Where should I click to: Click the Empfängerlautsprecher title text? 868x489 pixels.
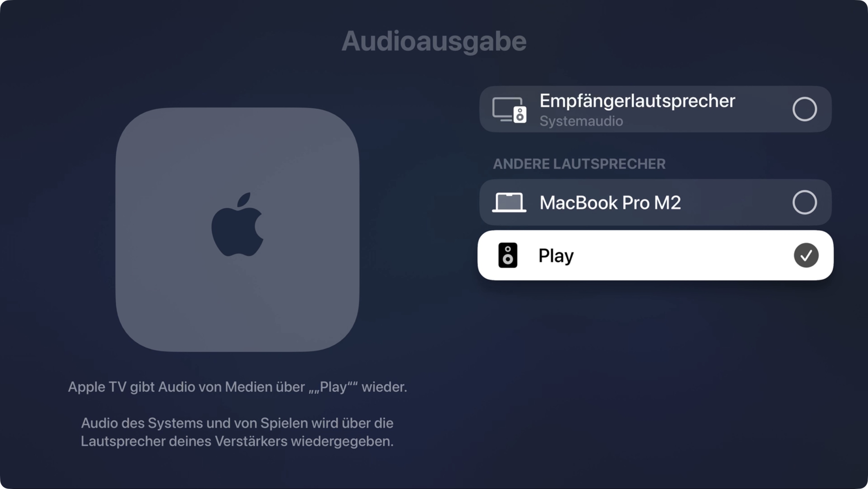click(x=637, y=101)
